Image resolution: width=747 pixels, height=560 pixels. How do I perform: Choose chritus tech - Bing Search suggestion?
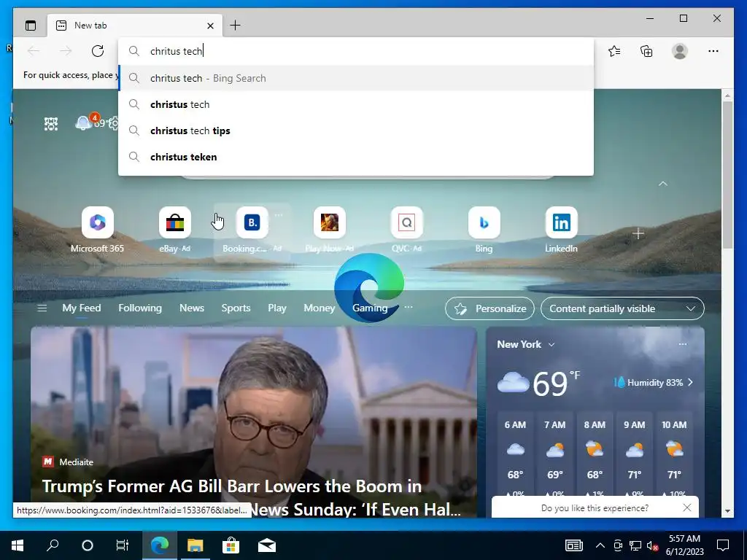356,78
